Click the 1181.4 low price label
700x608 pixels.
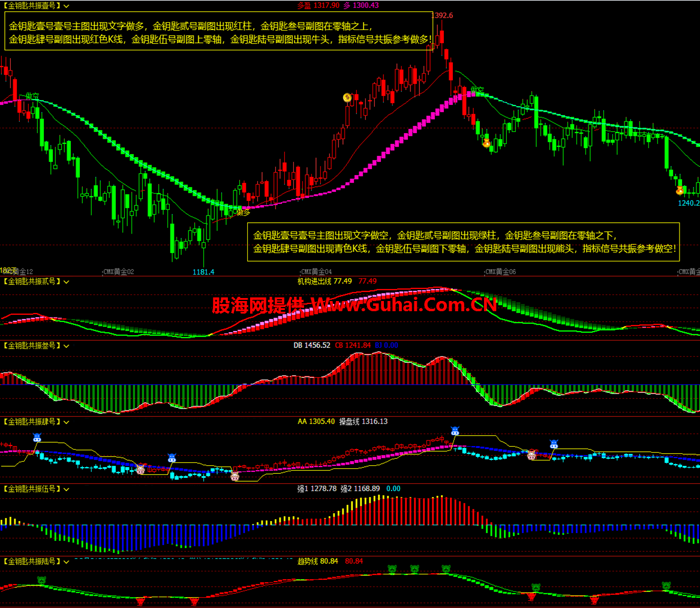point(203,272)
